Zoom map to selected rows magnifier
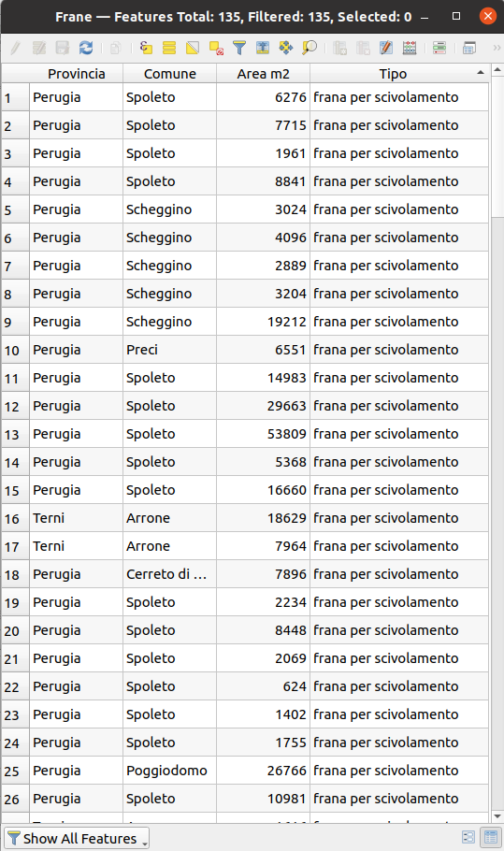The image size is (504, 851). [310, 48]
